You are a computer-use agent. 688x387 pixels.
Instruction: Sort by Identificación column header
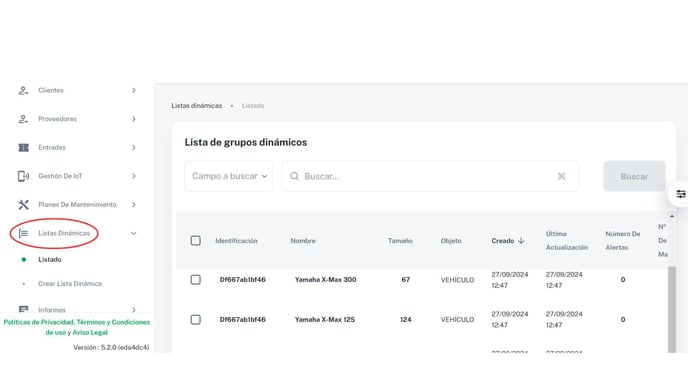click(236, 241)
